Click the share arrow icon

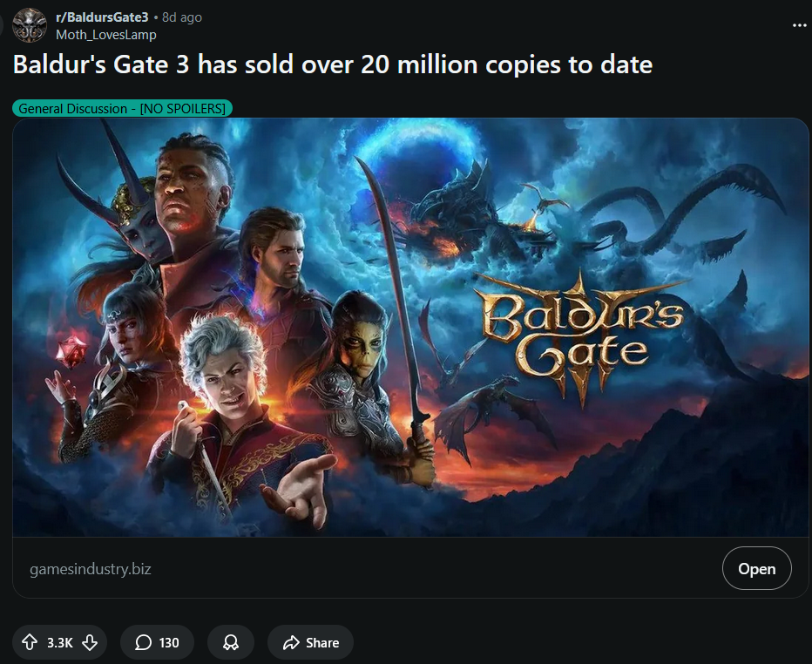[x=290, y=642]
